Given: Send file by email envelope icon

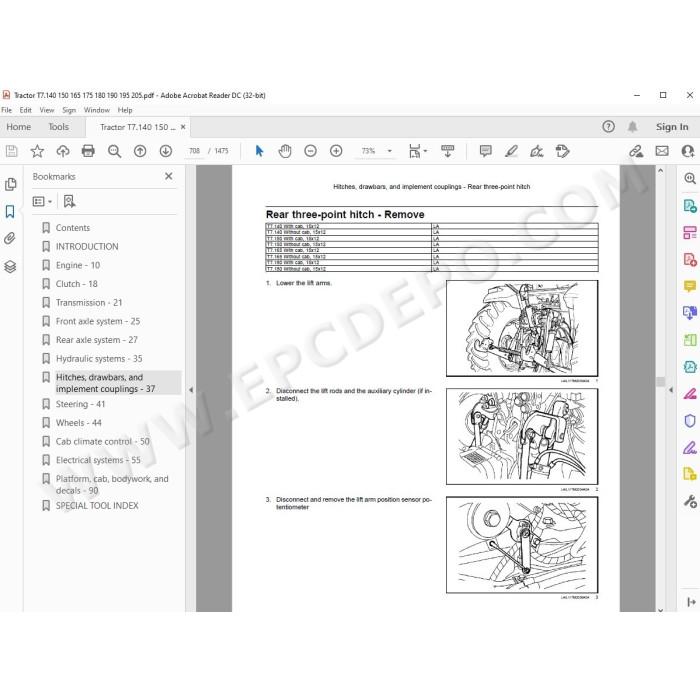Looking at the screenshot, I should click(x=662, y=151).
